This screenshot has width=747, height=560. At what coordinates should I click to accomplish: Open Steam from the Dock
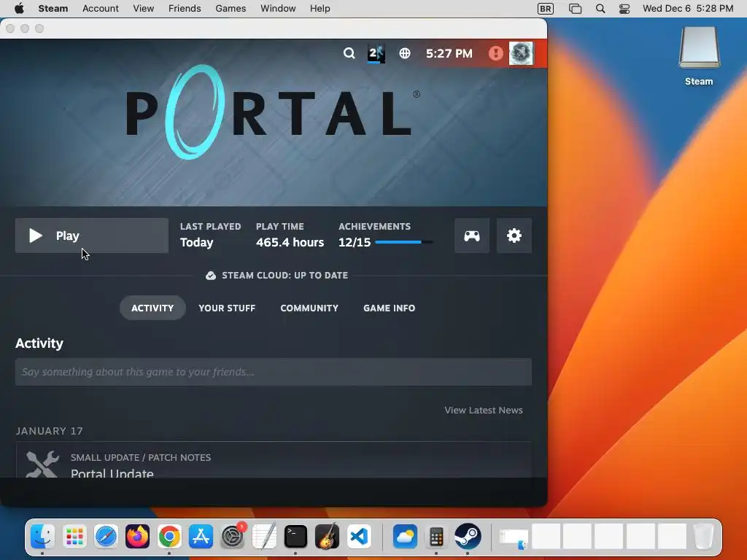coord(468,537)
